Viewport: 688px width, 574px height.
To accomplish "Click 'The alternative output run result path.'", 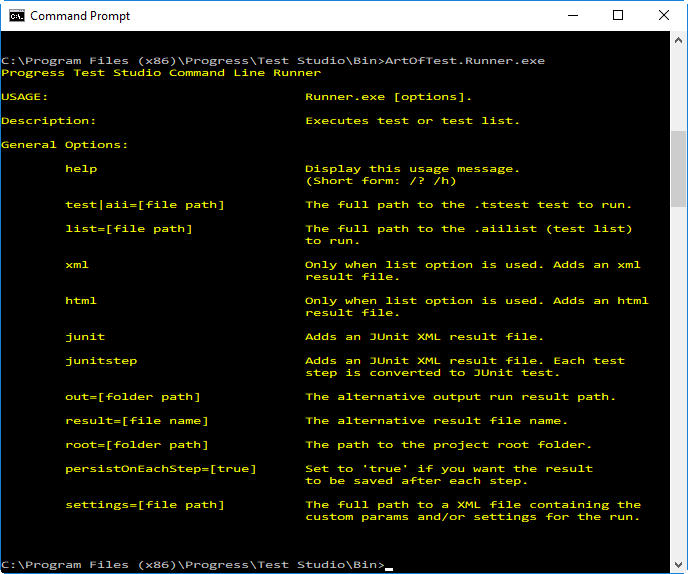I will [461, 397].
